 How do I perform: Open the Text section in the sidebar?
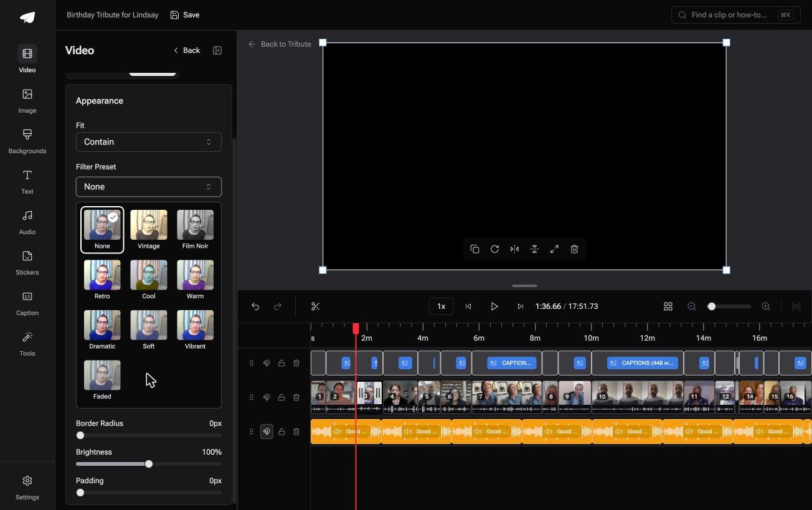point(27,181)
